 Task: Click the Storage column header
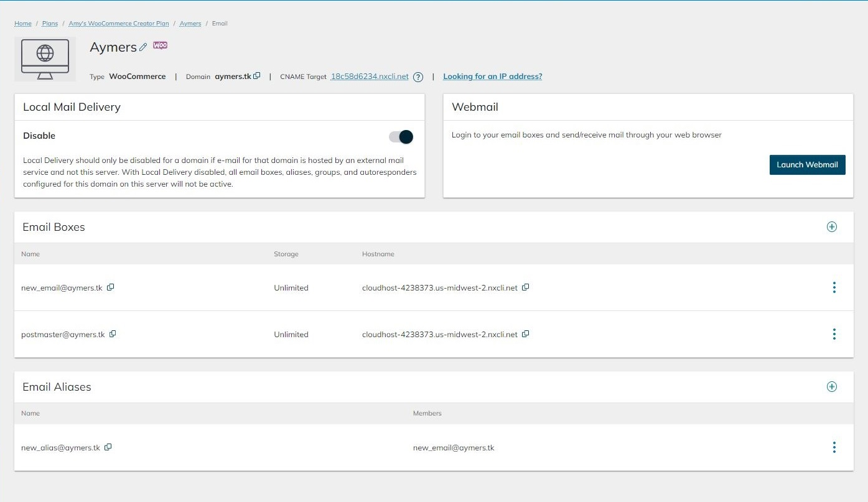pos(286,254)
